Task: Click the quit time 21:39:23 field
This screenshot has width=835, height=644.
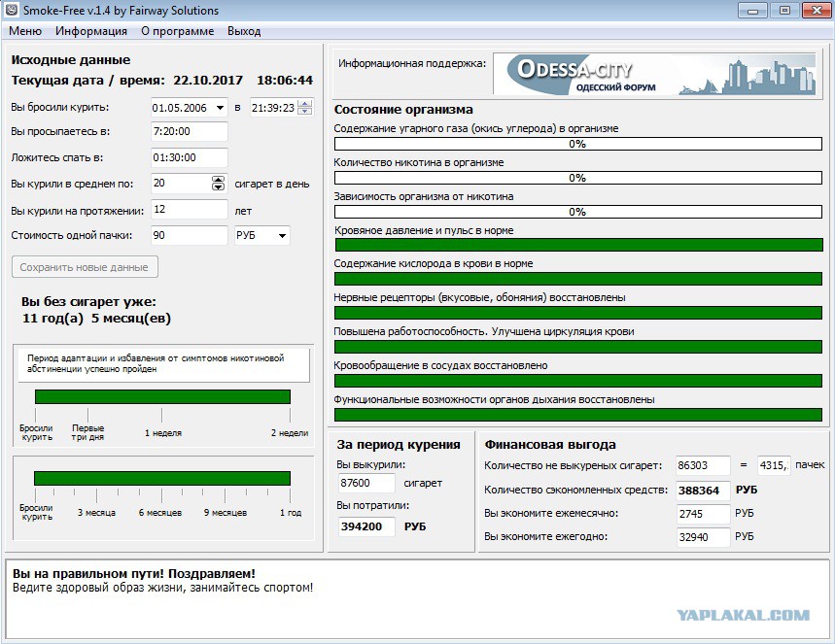Action: 273,108
